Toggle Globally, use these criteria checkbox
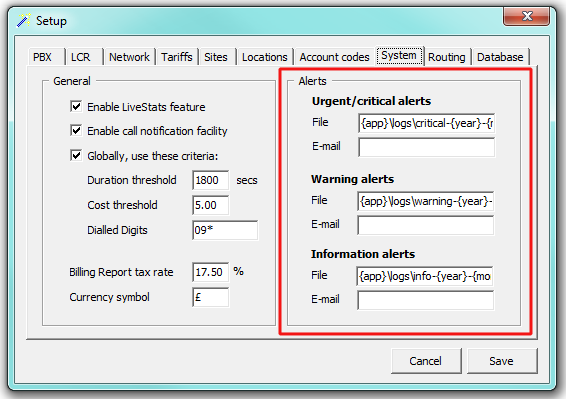The image size is (566, 399). coord(76,155)
